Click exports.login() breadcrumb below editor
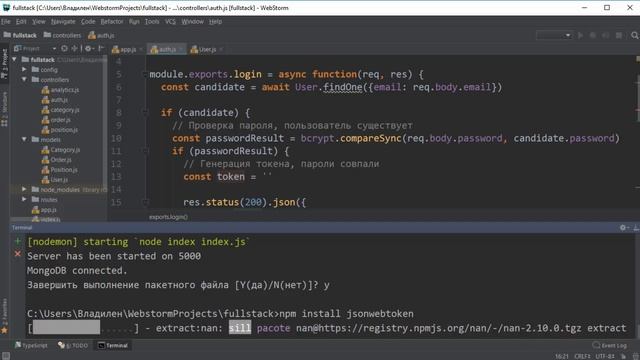Viewport: 640px width, 360px height. 168,217
